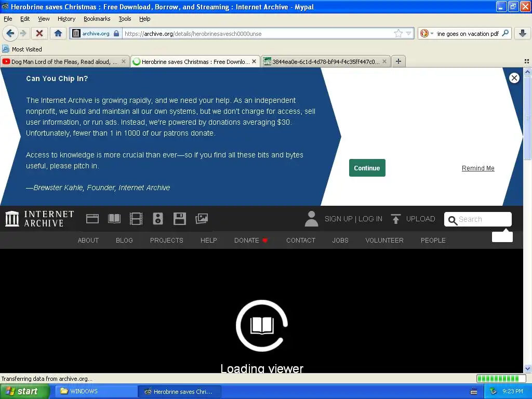The width and height of the screenshot is (532, 399).
Task: Open the Web (Wayback) icon in Archive nav
Action: 92,219
